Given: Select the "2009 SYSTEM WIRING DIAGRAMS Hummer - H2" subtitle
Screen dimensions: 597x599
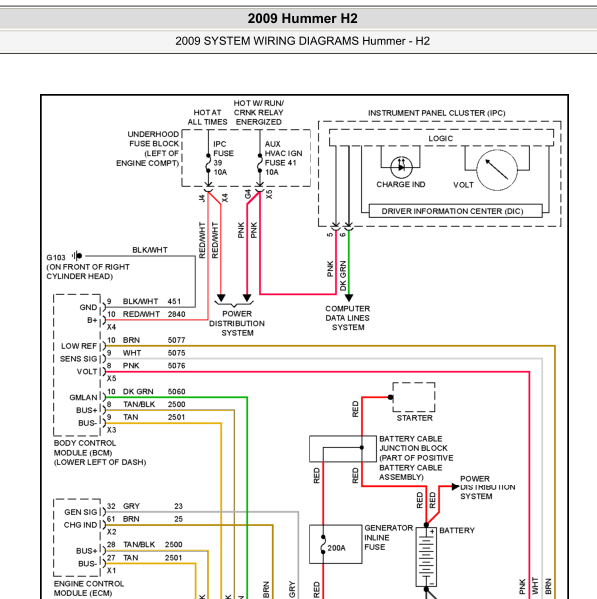Looking at the screenshot, I should [x=303, y=41].
